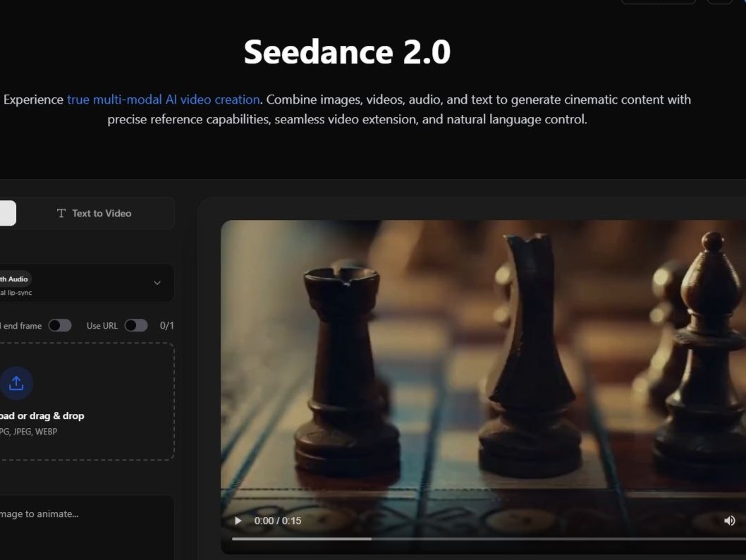
Task: Mute the video with the speaker icon
Action: click(x=729, y=521)
